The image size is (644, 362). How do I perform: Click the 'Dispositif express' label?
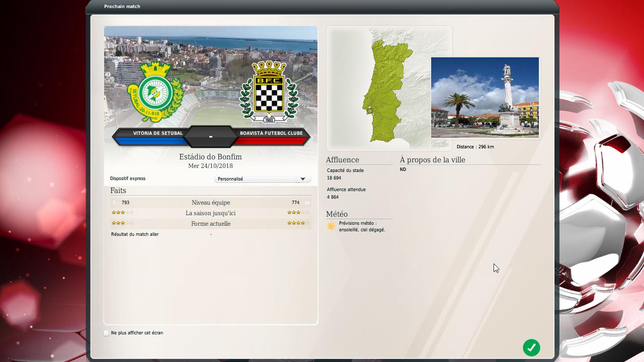tap(128, 178)
